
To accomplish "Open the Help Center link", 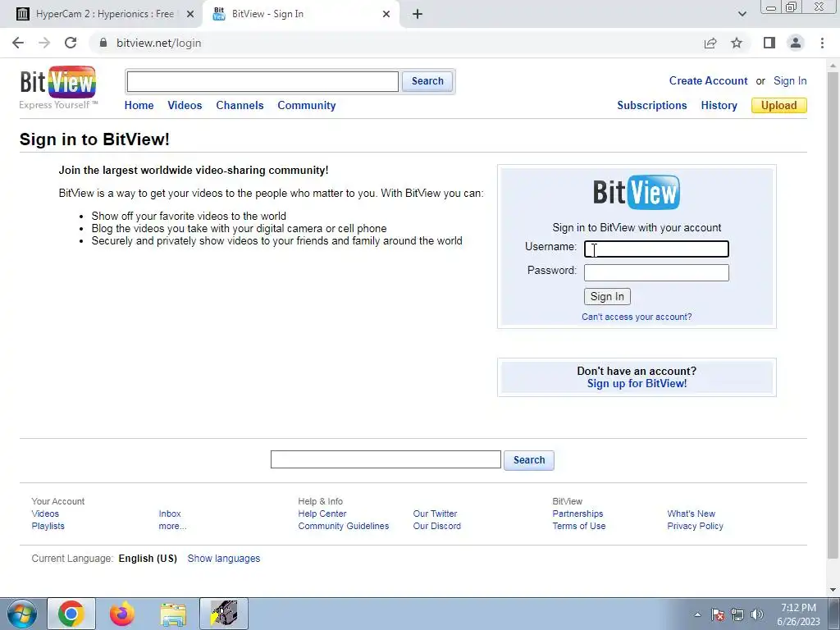I will coord(322,514).
